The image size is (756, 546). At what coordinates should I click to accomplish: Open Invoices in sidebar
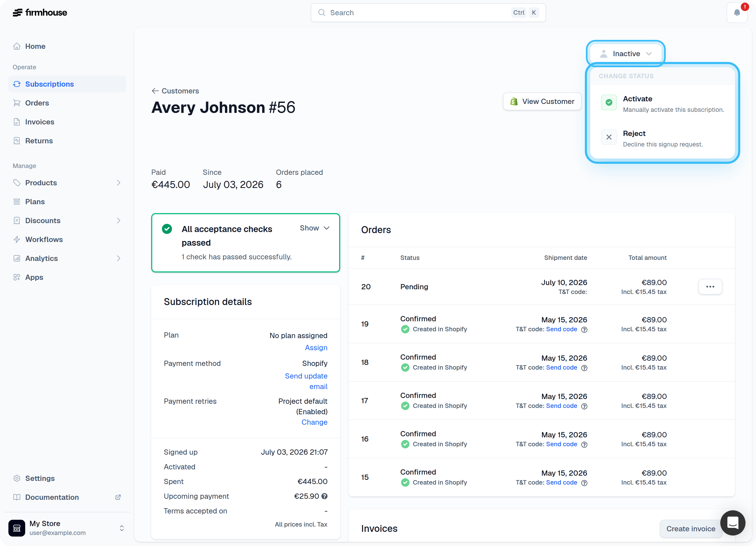pos(67,122)
